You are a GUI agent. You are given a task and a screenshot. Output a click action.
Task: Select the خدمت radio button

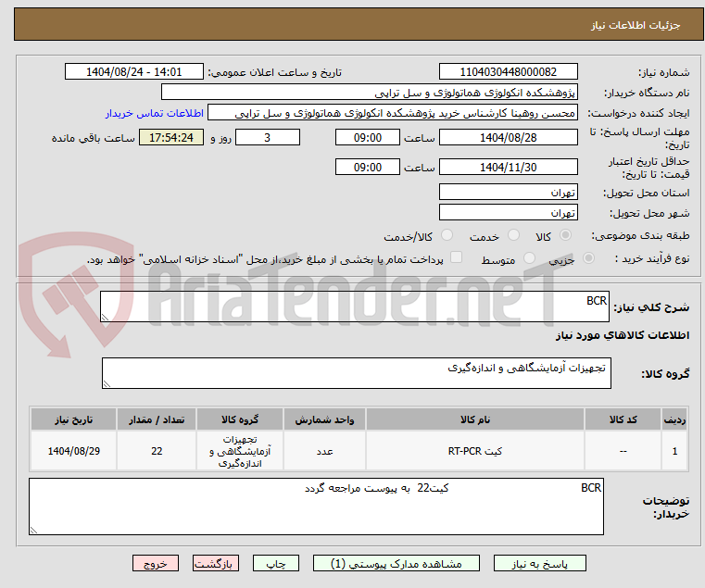(x=513, y=235)
